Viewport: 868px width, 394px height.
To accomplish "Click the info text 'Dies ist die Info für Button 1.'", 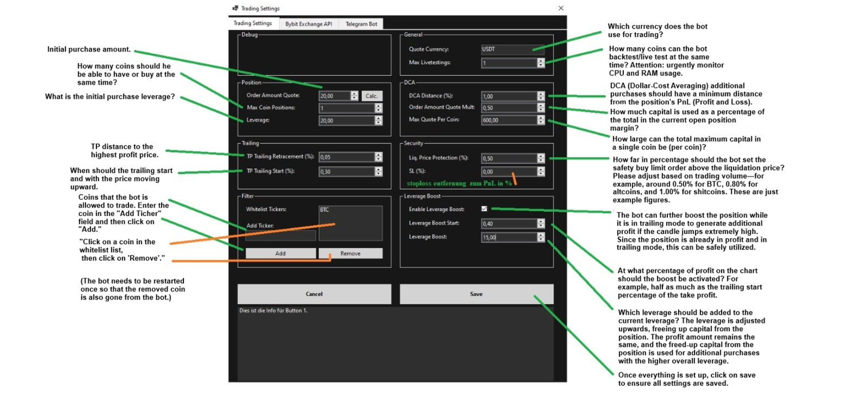I will point(273,310).
